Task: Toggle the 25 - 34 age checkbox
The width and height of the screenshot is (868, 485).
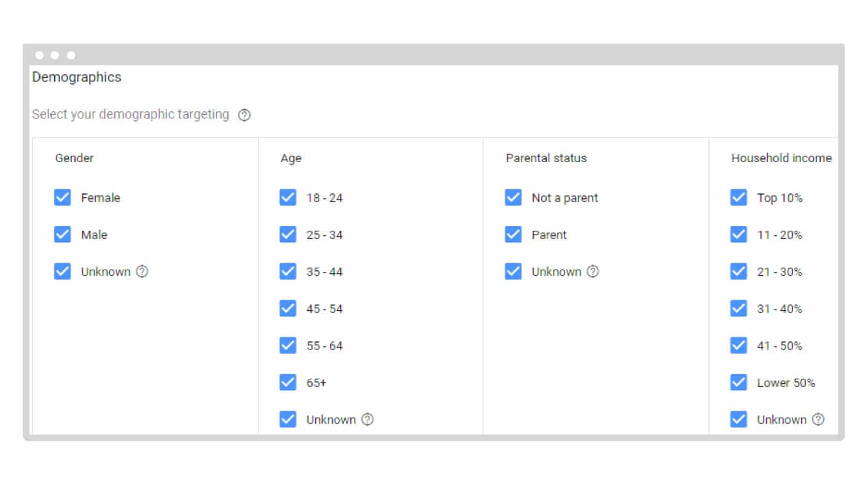Action: coord(288,235)
